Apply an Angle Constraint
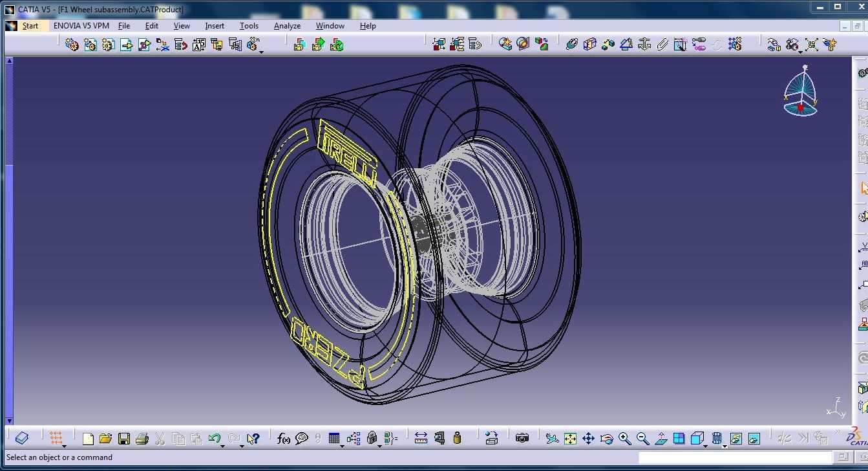Viewport: 868px width, 471px height. pos(626,44)
